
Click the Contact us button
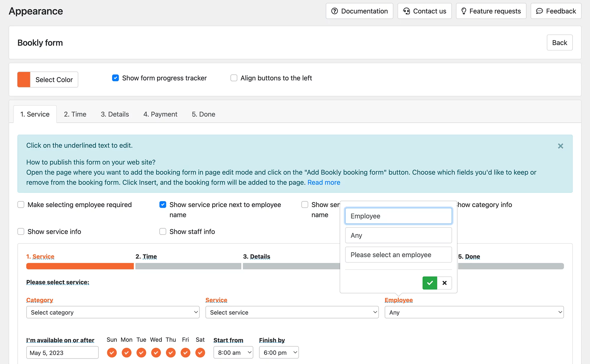click(x=425, y=11)
